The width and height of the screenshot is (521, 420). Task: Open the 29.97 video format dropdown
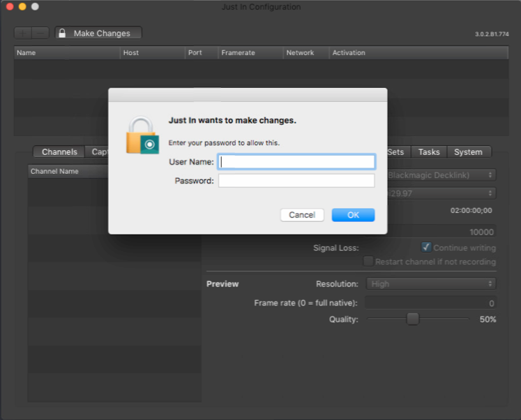point(441,193)
